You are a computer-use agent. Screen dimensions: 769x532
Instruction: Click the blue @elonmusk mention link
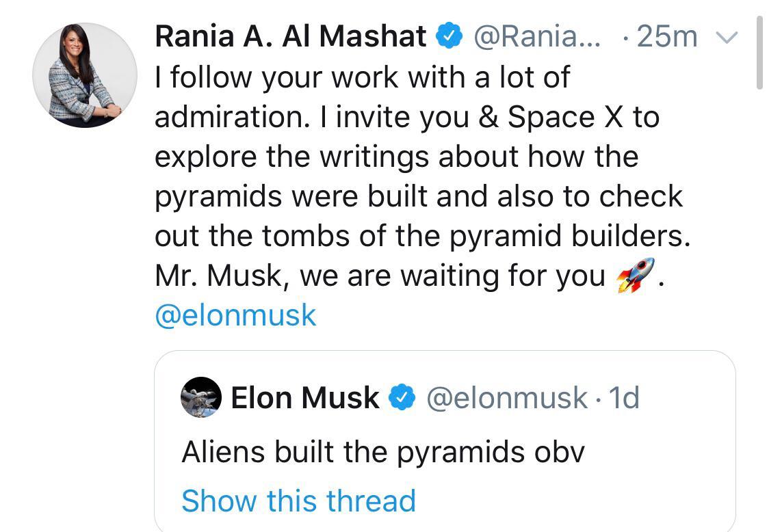pos(235,316)
